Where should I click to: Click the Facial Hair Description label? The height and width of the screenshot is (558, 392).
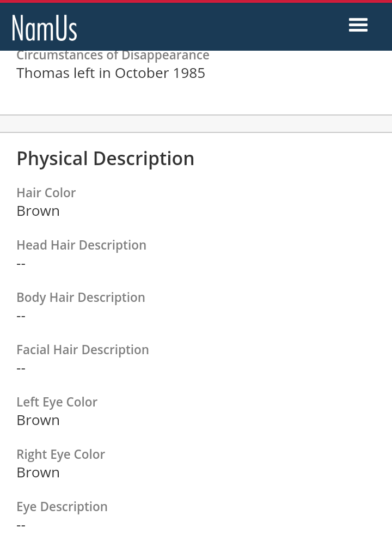82,350
